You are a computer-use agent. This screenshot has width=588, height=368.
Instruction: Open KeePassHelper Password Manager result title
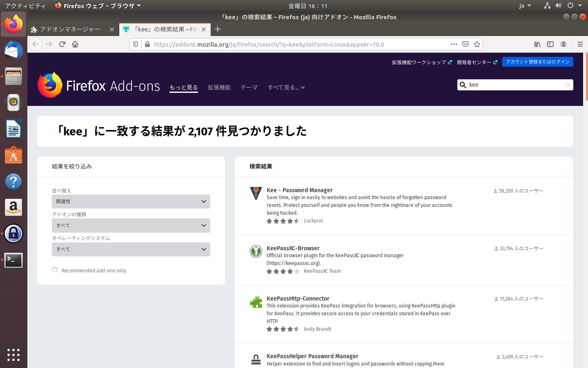pyautogui.click(x=312, y=356)
